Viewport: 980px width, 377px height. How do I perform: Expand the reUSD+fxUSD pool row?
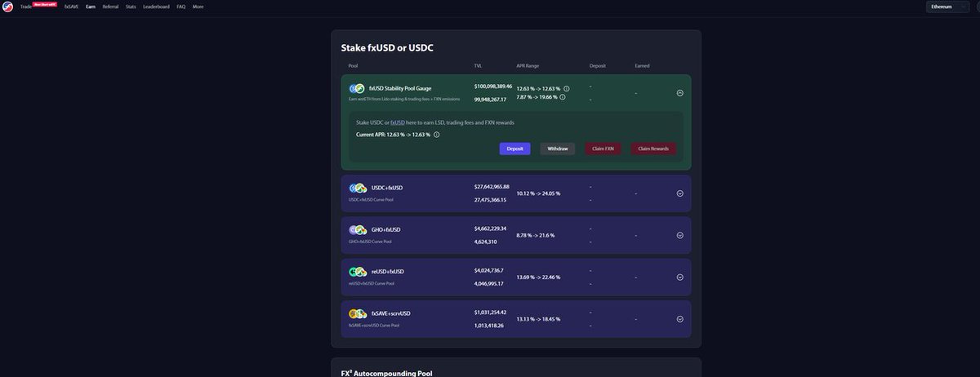(679, 277)
